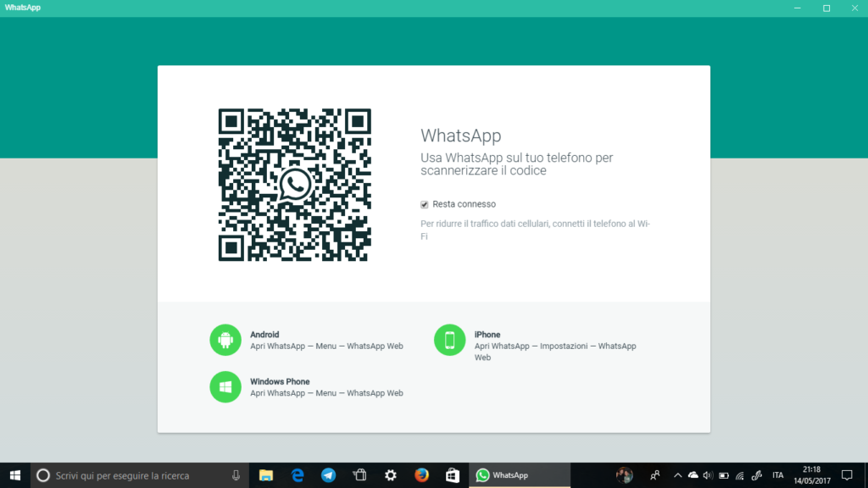Expand hidden system tray icons
868x488 pixels.
point(677,475)
